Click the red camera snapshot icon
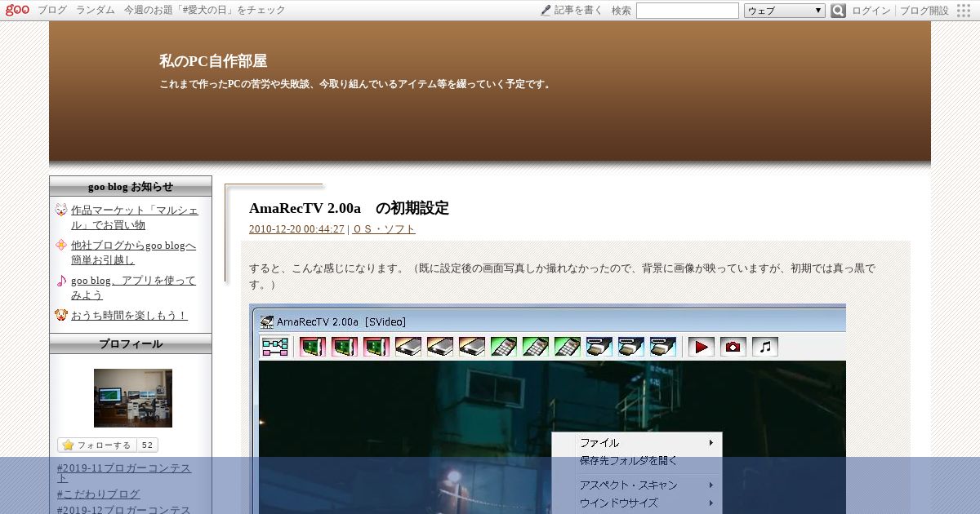The width and height of the screenshot is (980, 514). tap(733, 347)
